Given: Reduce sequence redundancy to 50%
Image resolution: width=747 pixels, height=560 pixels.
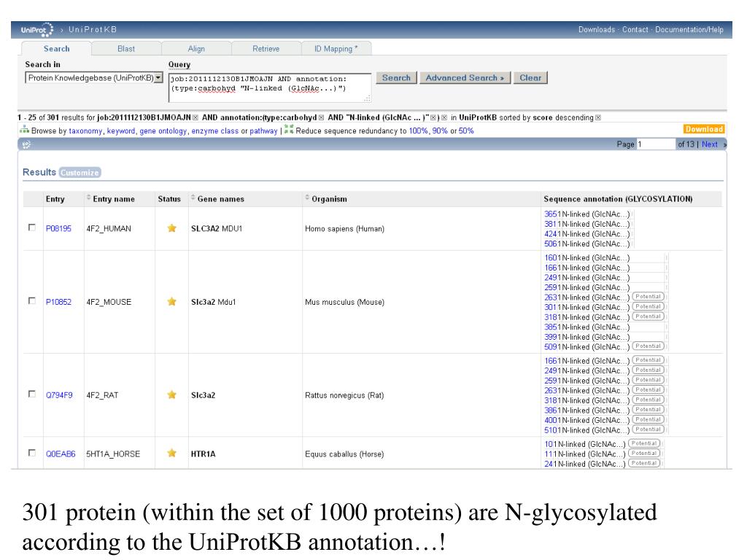Looking at the screenshot, I should [x=466, y=131].
